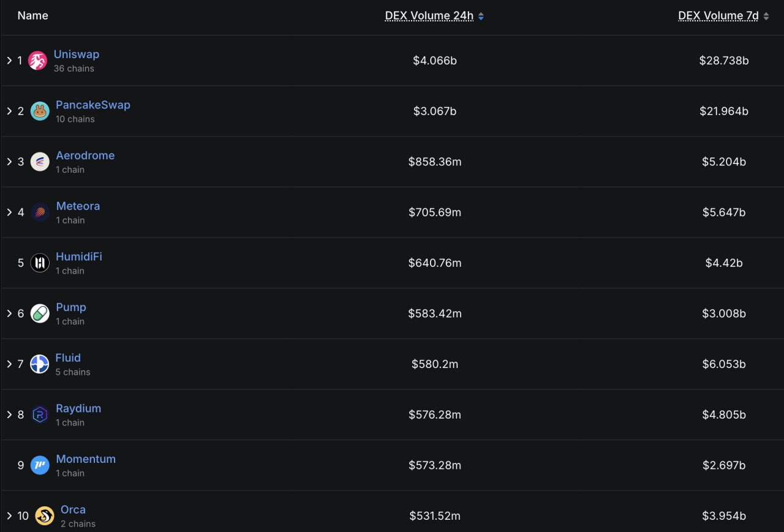Expand the PancakeSwap chains breakdown

click(x=9, y=111)
